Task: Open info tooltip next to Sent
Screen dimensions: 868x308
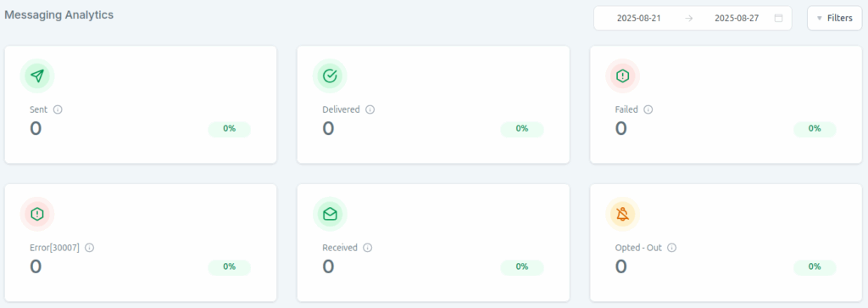Action: click(x=58, y=109)
